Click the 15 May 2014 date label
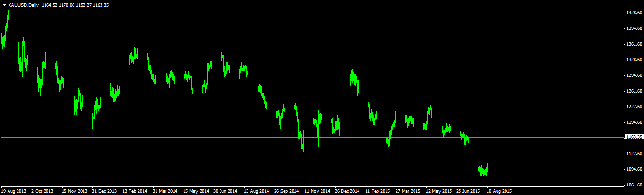This screenshot has height=195, width=644. [196, 191]
